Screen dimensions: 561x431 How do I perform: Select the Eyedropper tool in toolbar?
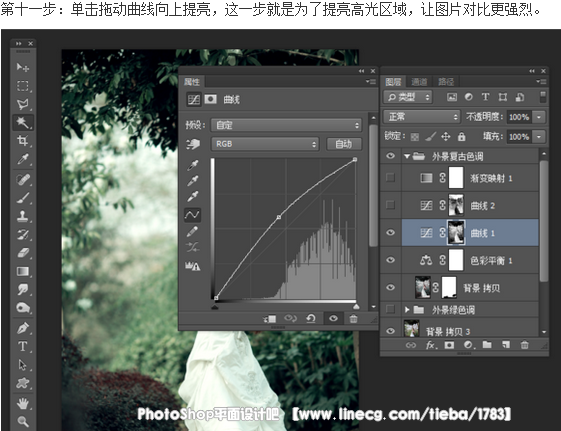[x=23, y=158]
